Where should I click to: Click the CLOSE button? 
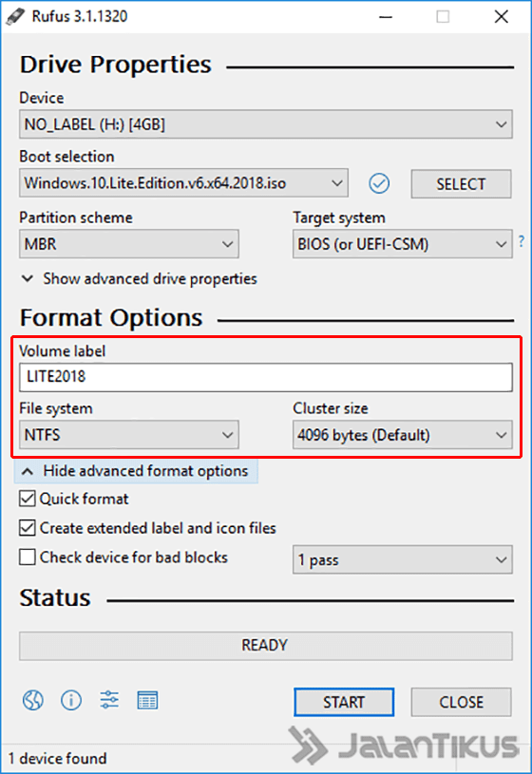461,702
